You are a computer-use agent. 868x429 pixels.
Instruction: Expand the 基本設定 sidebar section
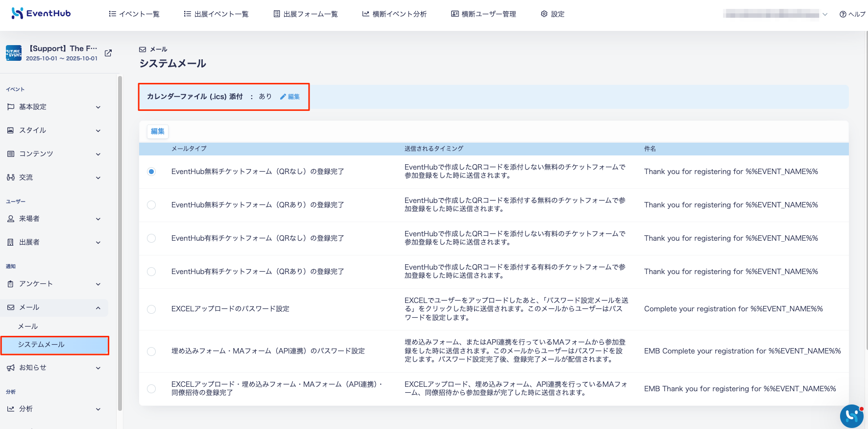pos(54,107)
